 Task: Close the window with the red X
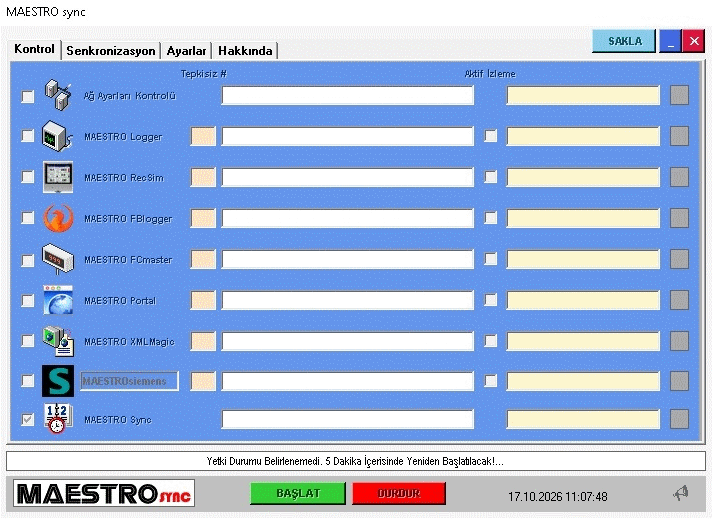(694, 41)
